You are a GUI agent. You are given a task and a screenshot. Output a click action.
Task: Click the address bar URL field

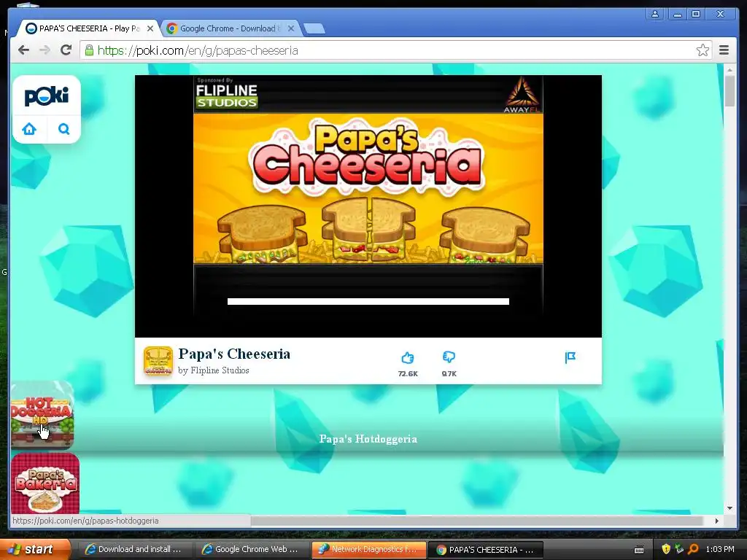point(395,50)
